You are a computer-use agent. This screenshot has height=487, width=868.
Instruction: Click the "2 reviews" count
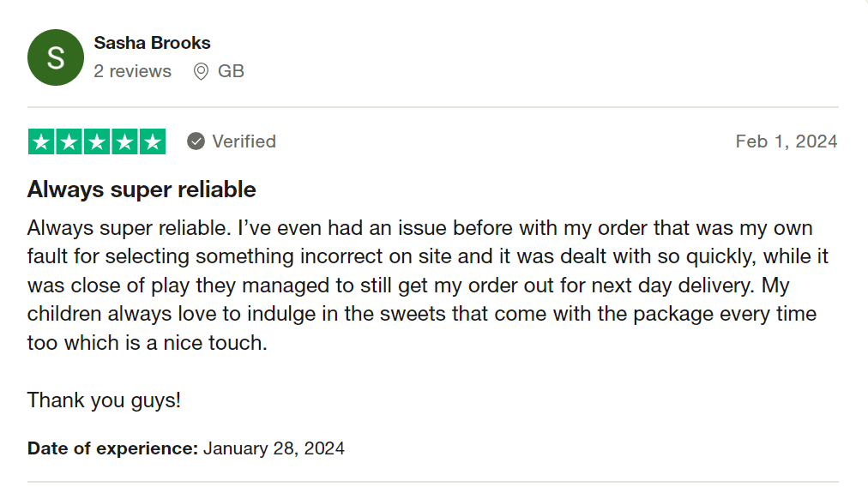[132, 71]
